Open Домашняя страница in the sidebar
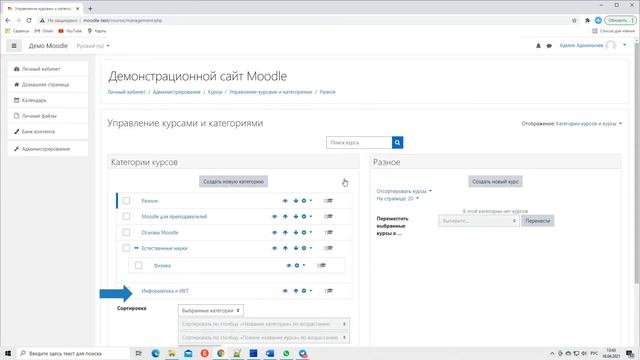This screenshot has height=360, width=640. [x=48, y=84]
